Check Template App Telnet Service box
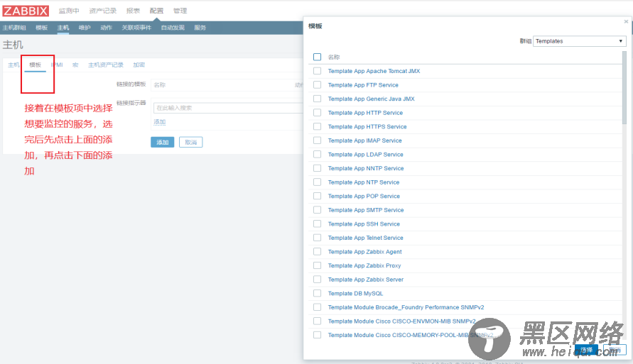 coord(318,238)
